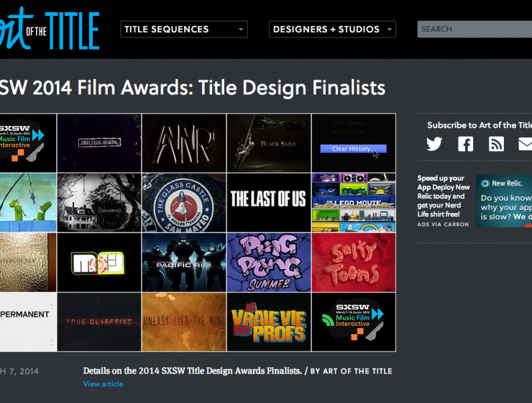The image size is (532, 403).
Task: Click the Art of the Title logo
Action: point(50,30)
